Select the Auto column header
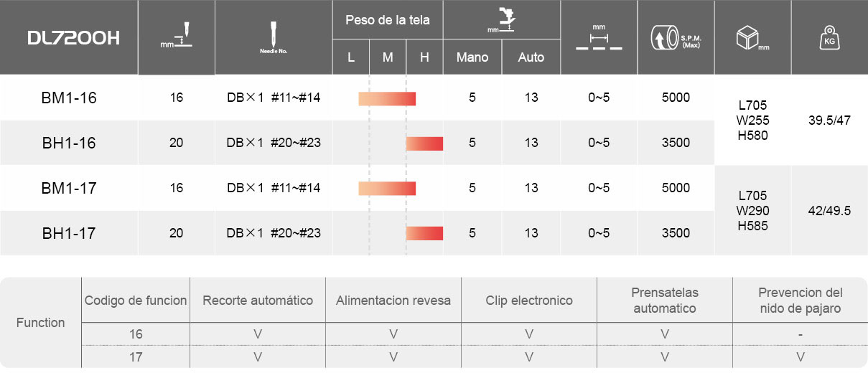The width and height of the screenshot is (868, 373). 531,57
